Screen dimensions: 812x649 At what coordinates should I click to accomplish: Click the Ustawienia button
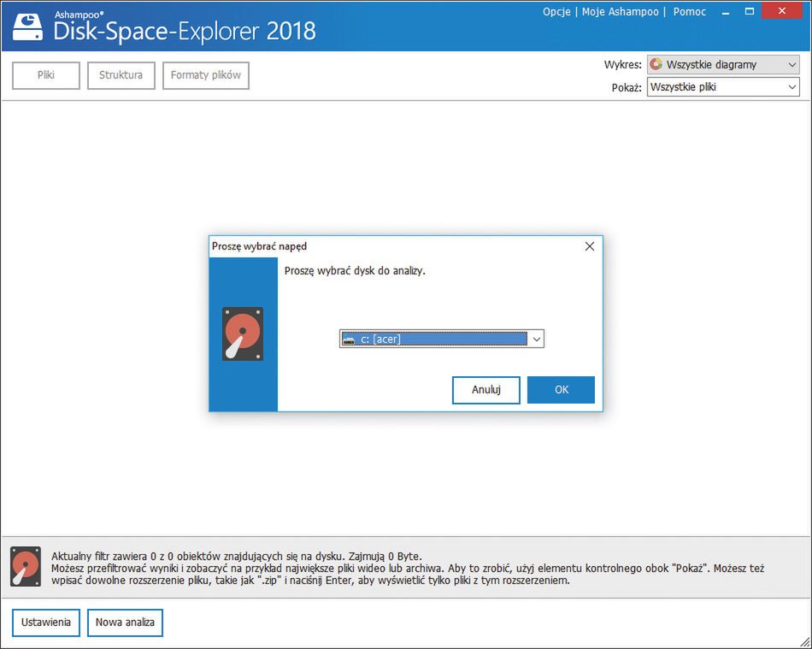[x=46, y=622]
